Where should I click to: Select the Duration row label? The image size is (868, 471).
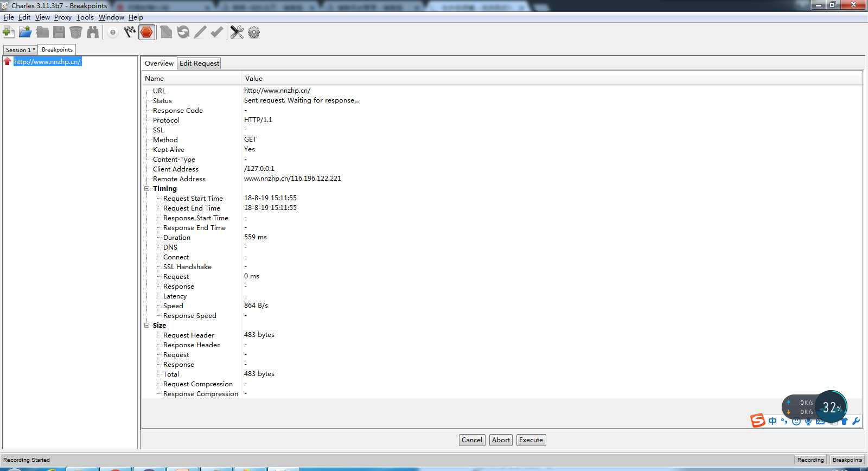coord(177,237)
